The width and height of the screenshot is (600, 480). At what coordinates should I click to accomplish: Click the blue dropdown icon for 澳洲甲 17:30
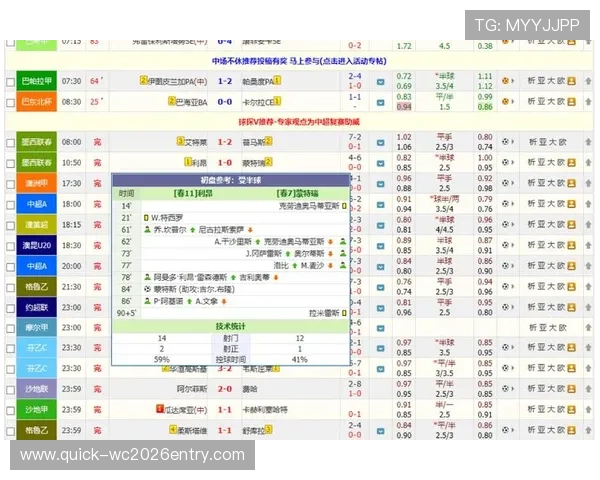pyautogui.click(x=380, y=184)
